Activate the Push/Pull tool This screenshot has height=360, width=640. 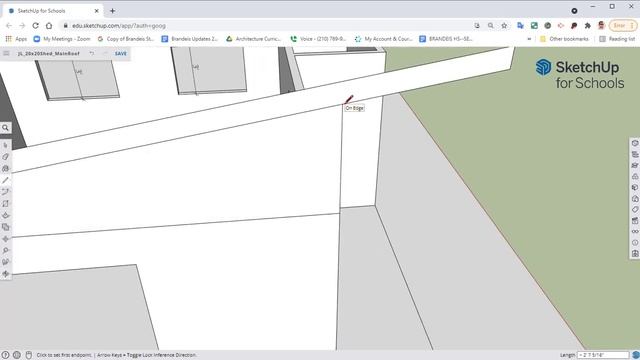point(5,216)
